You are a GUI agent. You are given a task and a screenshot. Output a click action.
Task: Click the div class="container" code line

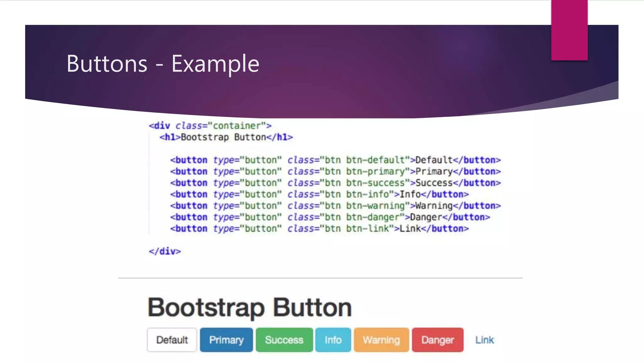click(x=210, y=126)
